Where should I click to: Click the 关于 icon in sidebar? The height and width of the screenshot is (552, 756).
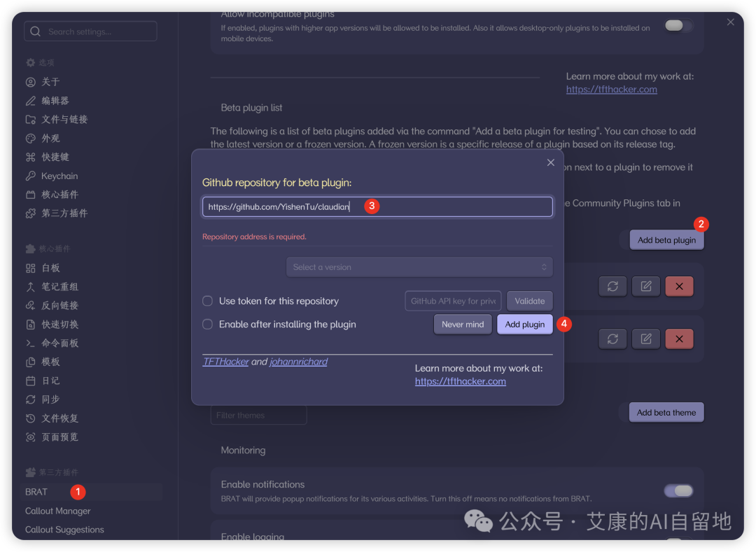[30, 83]
